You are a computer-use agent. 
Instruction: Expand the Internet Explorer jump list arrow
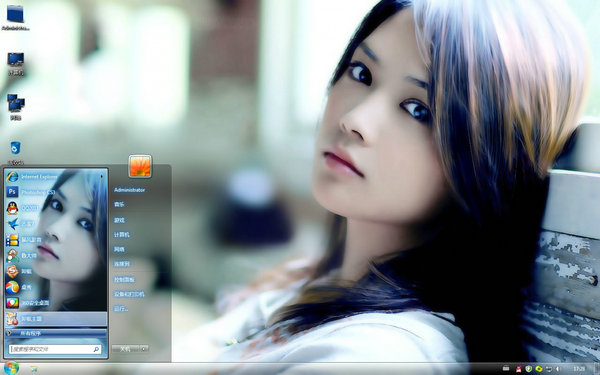[x=102, y=177]
